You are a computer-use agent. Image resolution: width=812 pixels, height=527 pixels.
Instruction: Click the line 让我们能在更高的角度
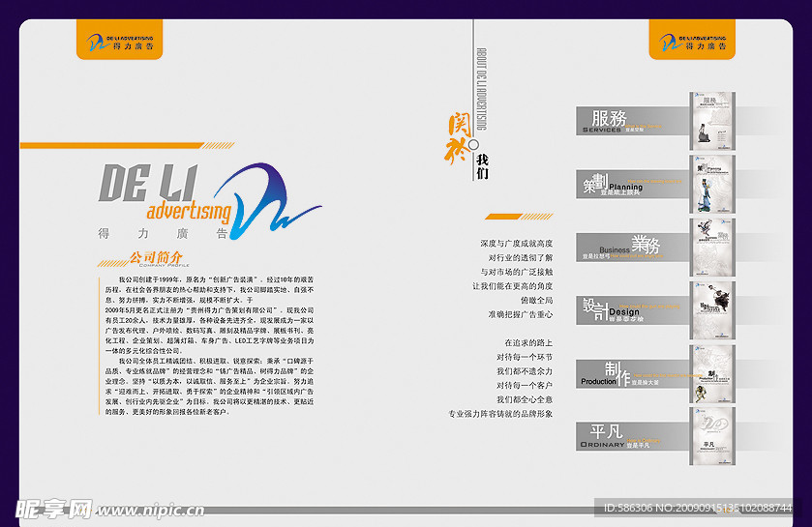512,286
